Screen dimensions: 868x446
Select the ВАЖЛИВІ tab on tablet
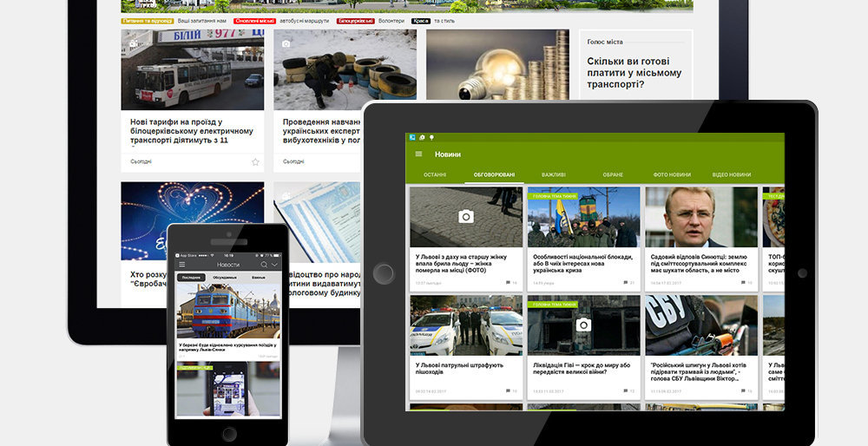553,174
